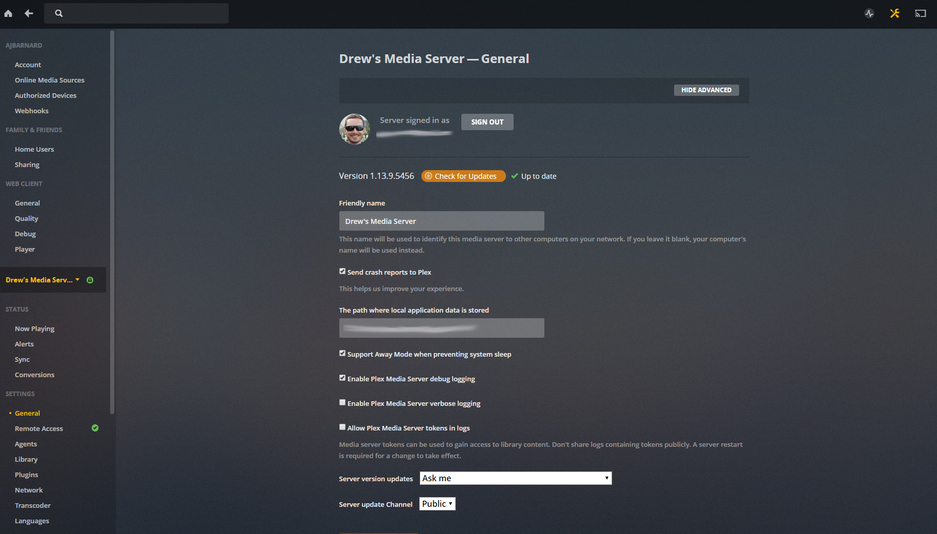
Task: Open Alerts status page
Action: coord(24,344)
